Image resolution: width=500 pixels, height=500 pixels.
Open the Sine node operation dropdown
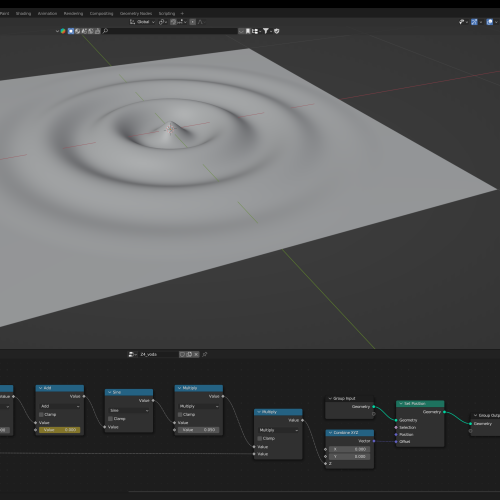(129, 410)
